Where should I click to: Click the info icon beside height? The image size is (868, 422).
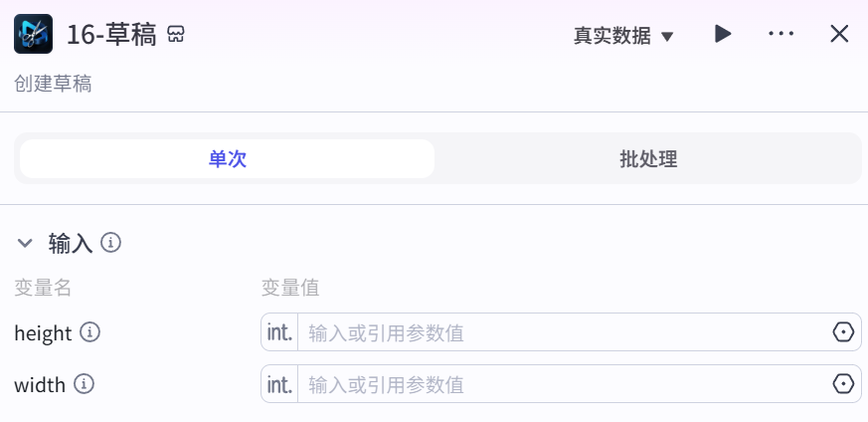click(89, 332)
